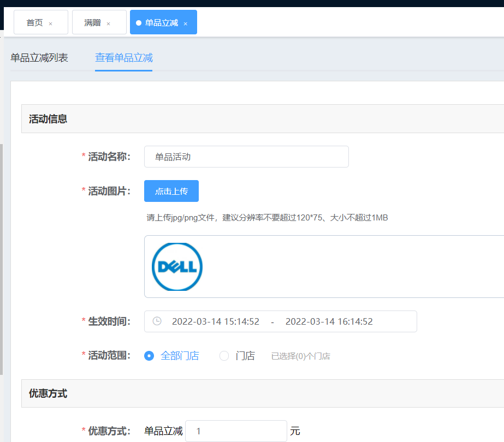The width and height of the screenshot is (504, 442).
Task: Select the 全部门店 radio option
Action: pos(149,356)
